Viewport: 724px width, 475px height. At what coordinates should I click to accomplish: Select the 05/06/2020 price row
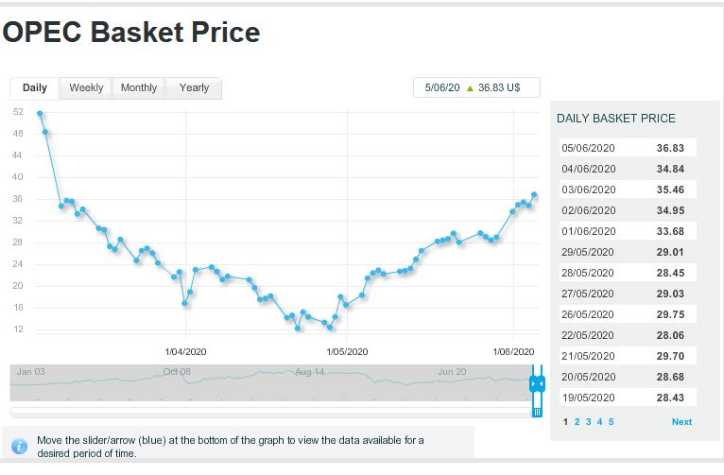click(627, 148)
